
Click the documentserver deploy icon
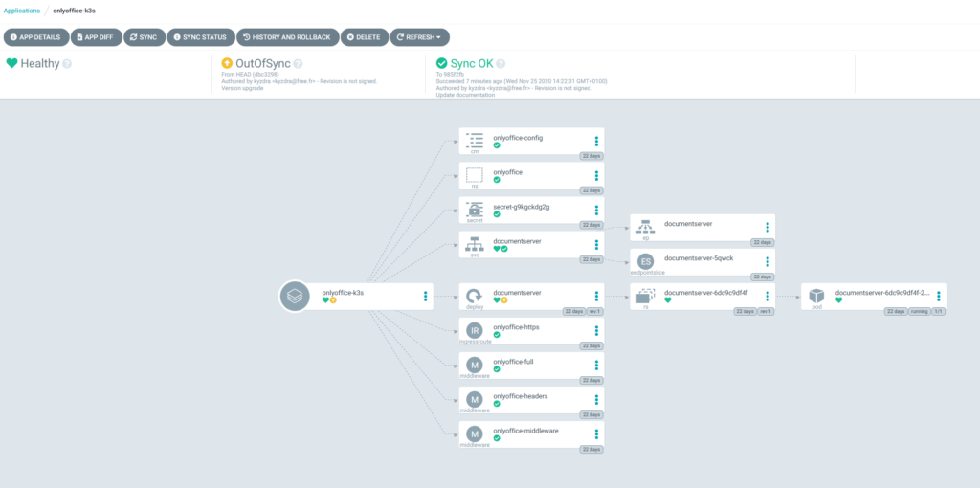point(475,296)
